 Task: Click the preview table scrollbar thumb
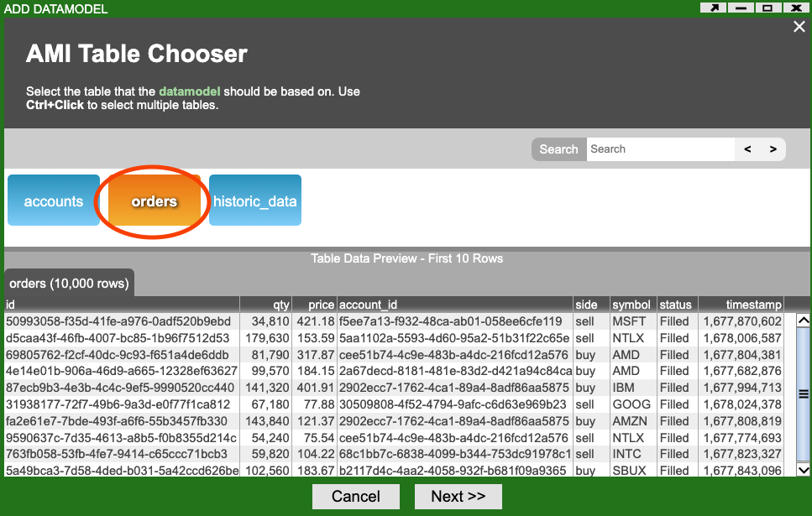(x=803, y=394)
